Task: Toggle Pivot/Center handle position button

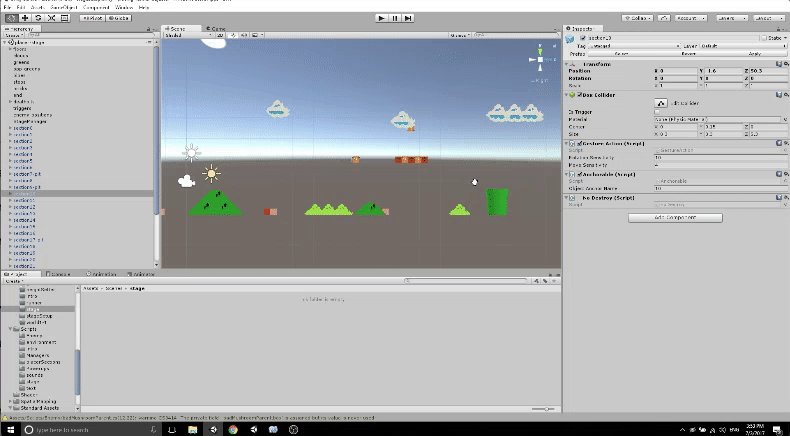Action: [92, 18]
